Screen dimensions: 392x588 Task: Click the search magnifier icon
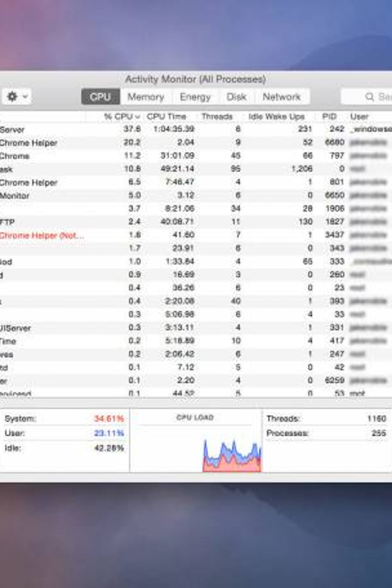coord(368,96)
